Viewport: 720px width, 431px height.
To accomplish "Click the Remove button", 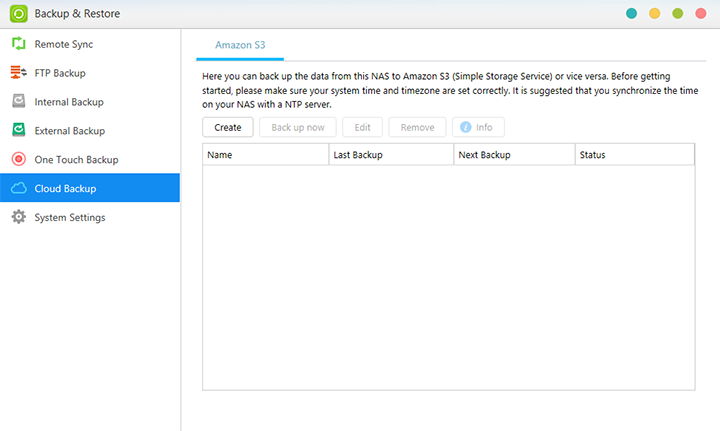I will [x=417, y=127].
